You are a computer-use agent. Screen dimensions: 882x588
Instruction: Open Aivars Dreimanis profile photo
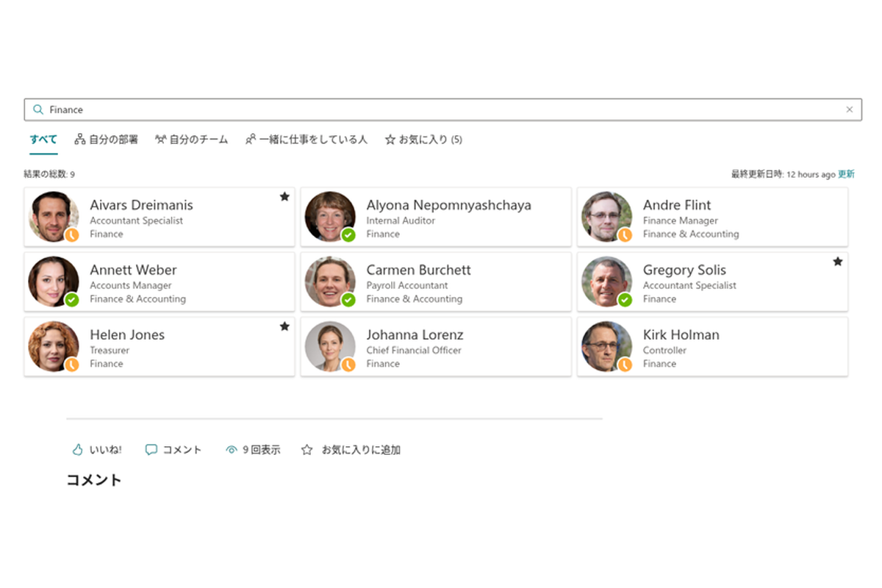tap(53, 216)
